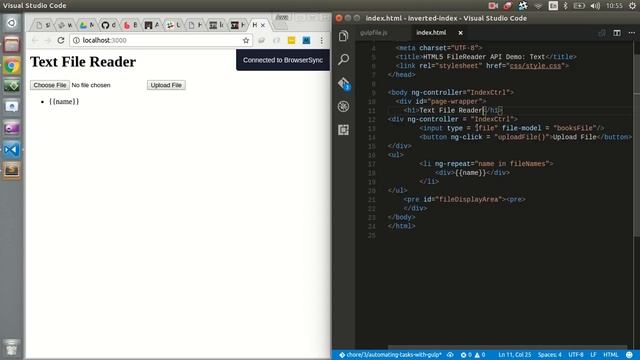Click the Upload File button
Image resolution: width=640 pixels, height=360 pixels.
166,85
